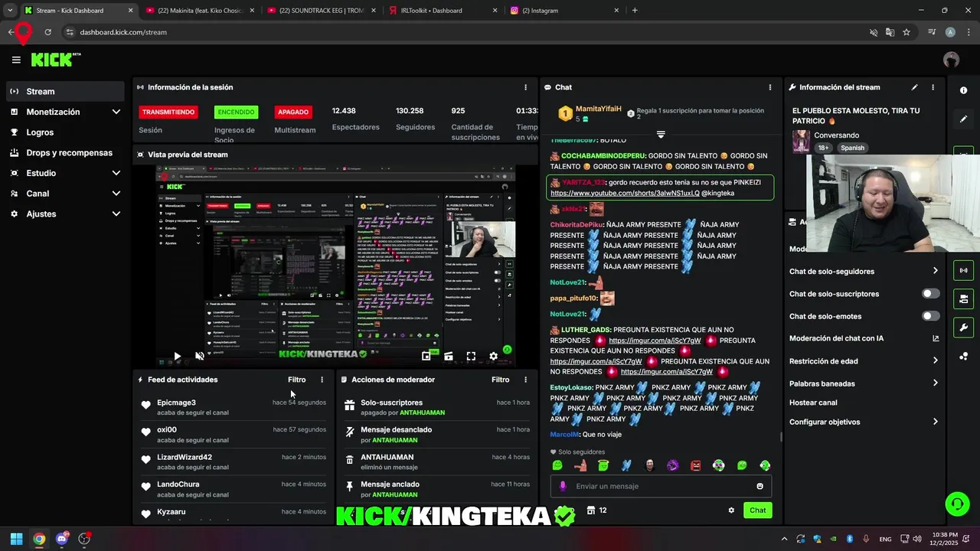Open Palabras baneadas settings
The width and height of the screenshot is (980, 551).
[864, 383]
